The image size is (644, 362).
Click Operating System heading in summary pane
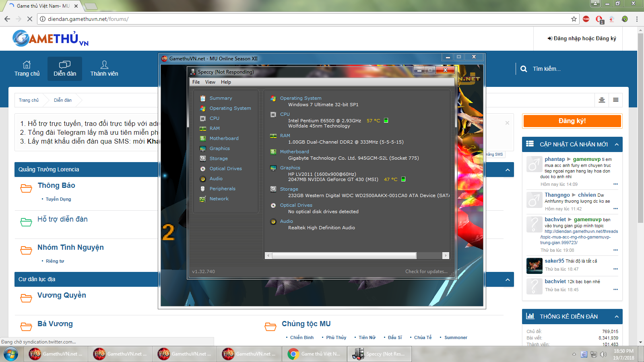click(301, 98)
